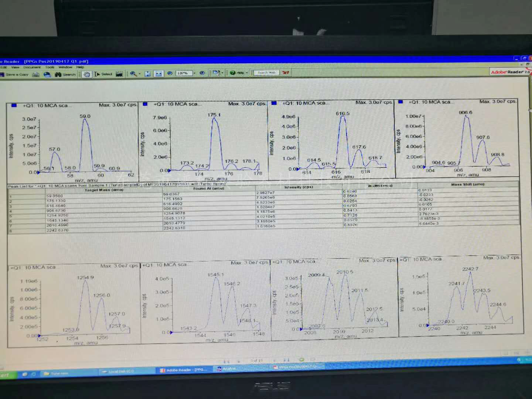
Task: Click the zoom out minus button
Action: (170, 73)
